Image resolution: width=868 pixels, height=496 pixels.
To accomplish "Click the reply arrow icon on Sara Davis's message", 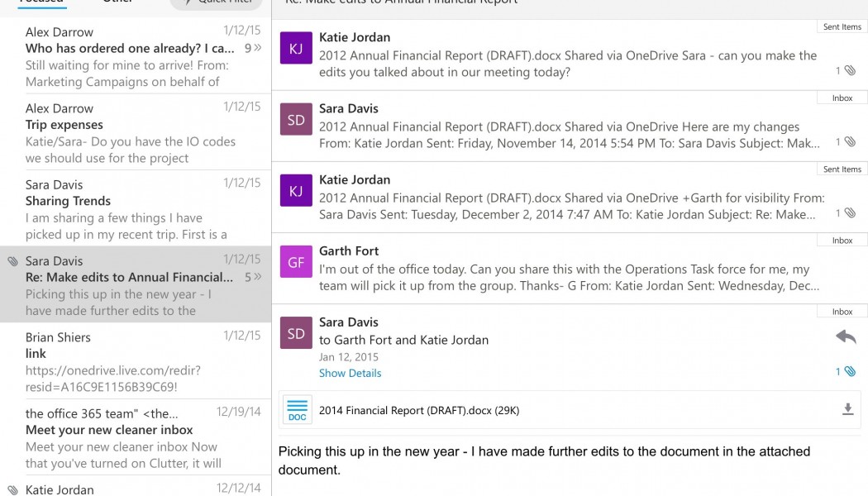I will pyautogui.click(x=846, y=336).
